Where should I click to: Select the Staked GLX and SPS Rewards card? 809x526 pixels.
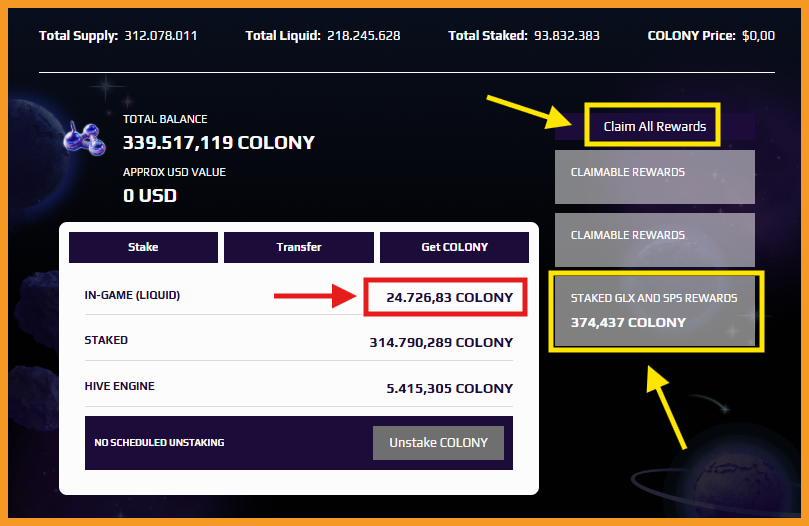655,311
